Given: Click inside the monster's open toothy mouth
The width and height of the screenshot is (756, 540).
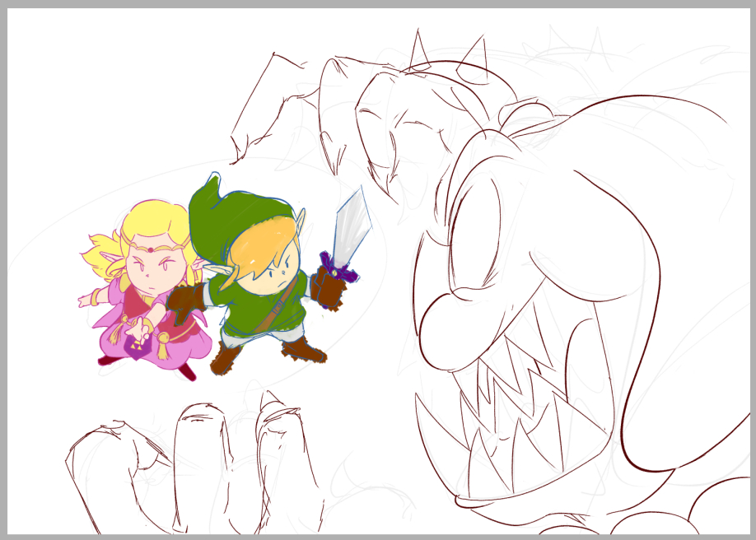Looking at the screenshot, I should click(x=527, y=412).
